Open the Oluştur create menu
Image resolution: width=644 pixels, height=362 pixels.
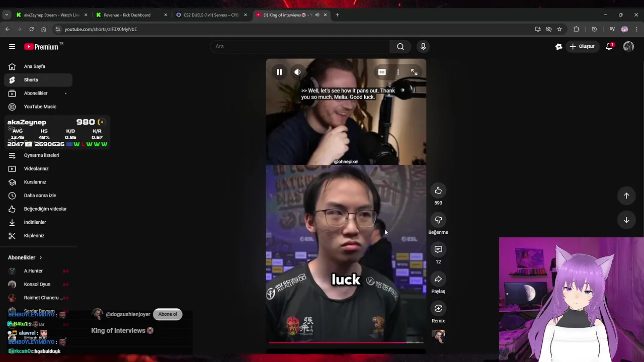tap(582, 46)
